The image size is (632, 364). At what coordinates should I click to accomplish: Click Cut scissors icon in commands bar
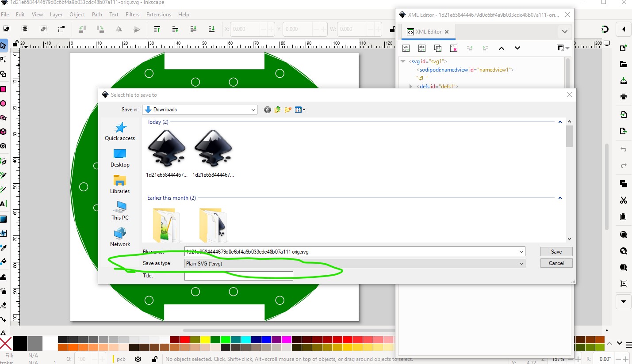coord(624,200)
